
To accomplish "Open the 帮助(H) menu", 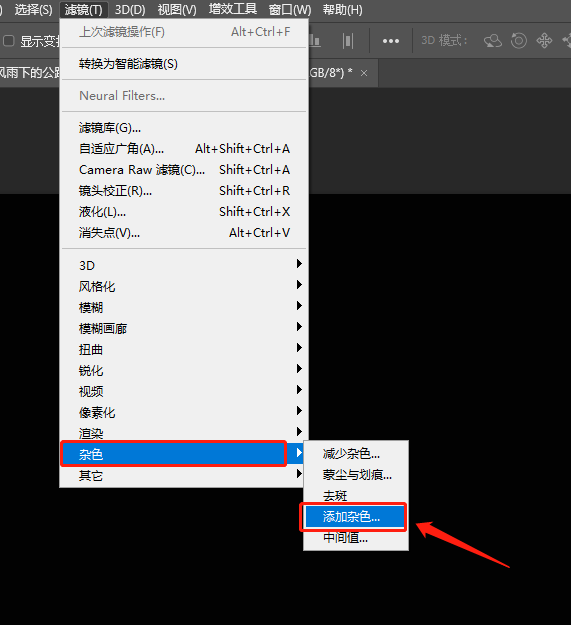I will 342,10.
